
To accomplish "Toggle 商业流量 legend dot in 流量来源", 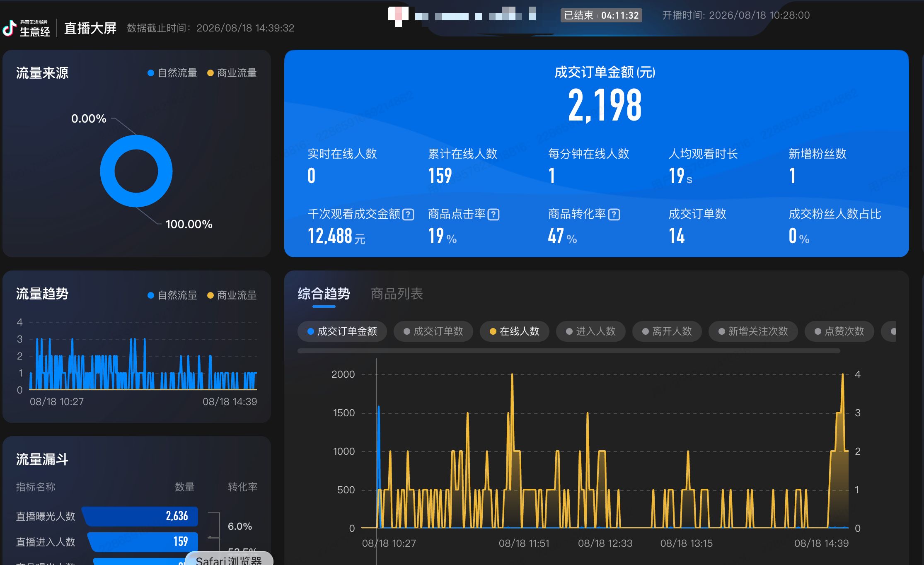I will click(x=210, y=73).
